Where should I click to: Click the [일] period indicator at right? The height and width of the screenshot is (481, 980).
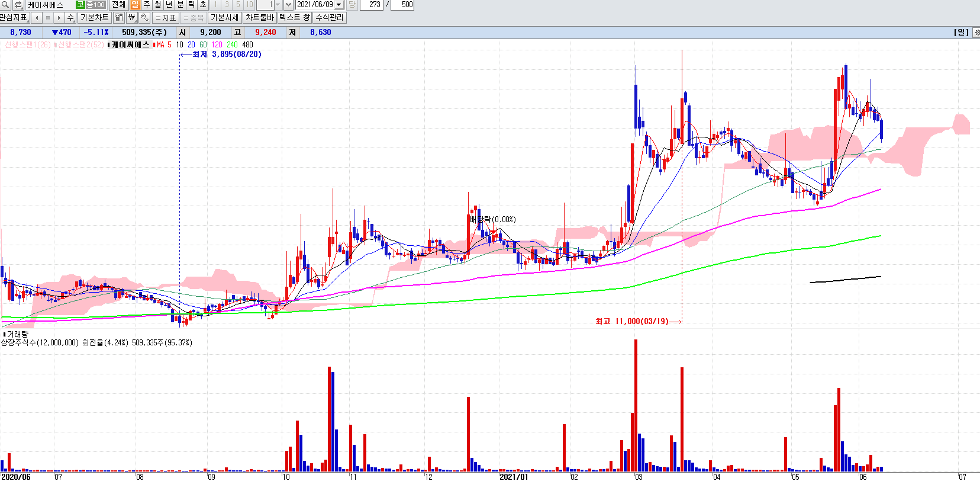[x=962, y=33]
